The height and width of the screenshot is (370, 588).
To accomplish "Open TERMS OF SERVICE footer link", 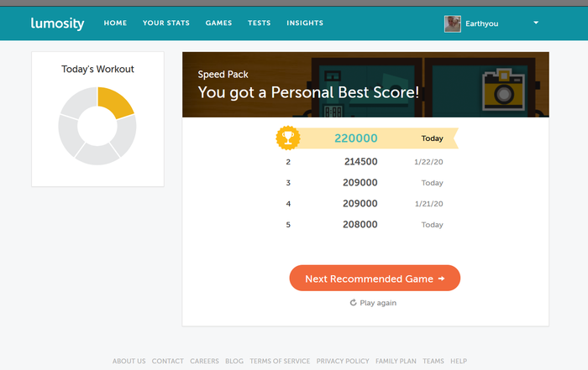I will 280,361.
